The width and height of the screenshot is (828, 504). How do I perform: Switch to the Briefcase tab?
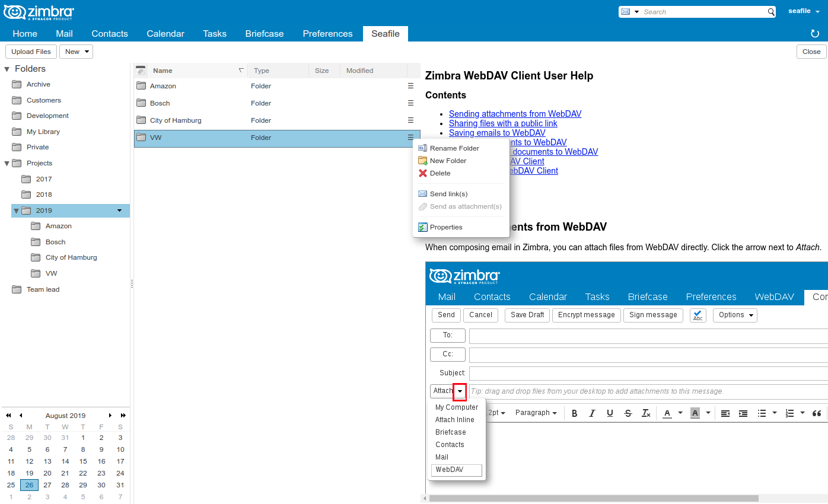click(x=265, y=34)
